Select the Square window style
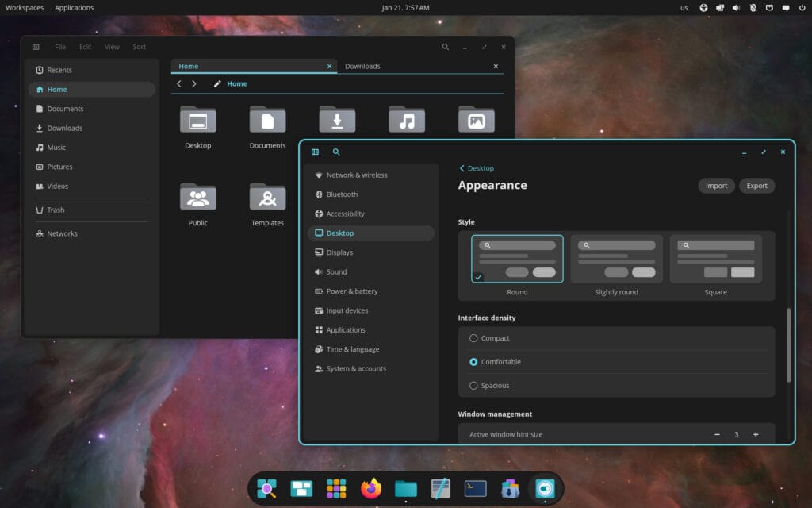This screenshot has width=812, height=508. (x=715, y=258)
